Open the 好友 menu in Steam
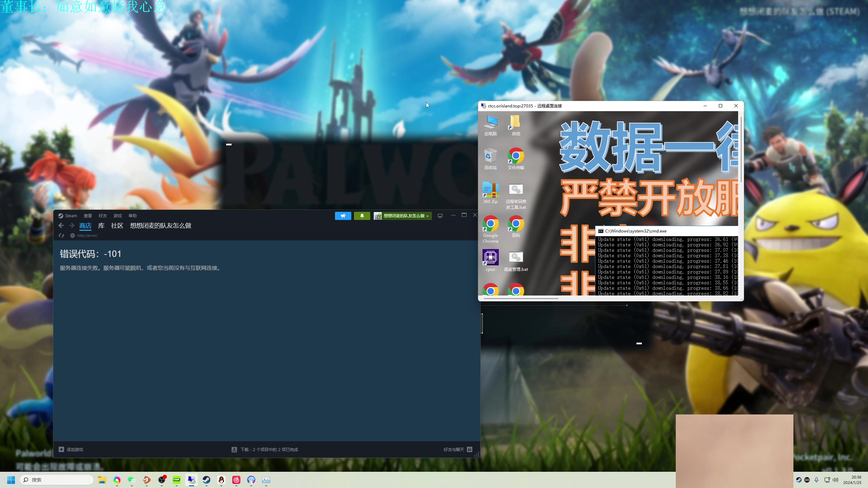Viewport: 868px width, 488px height. (103, 216)
